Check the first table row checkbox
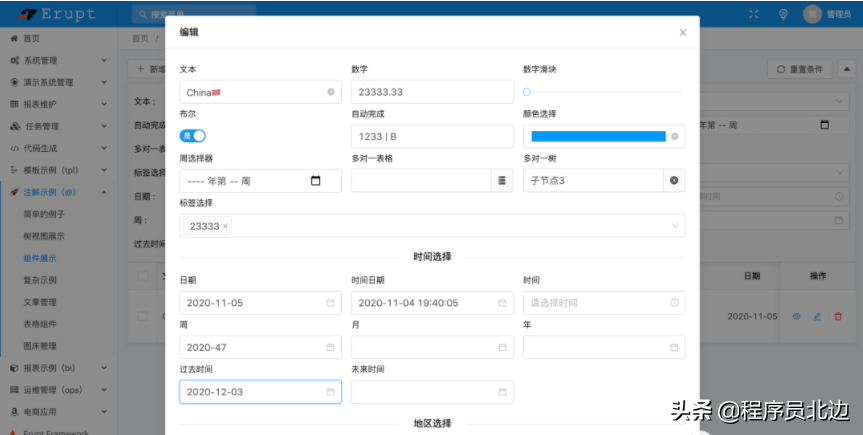The height and width of the screenshot is (435, 863). pos(143,316)
